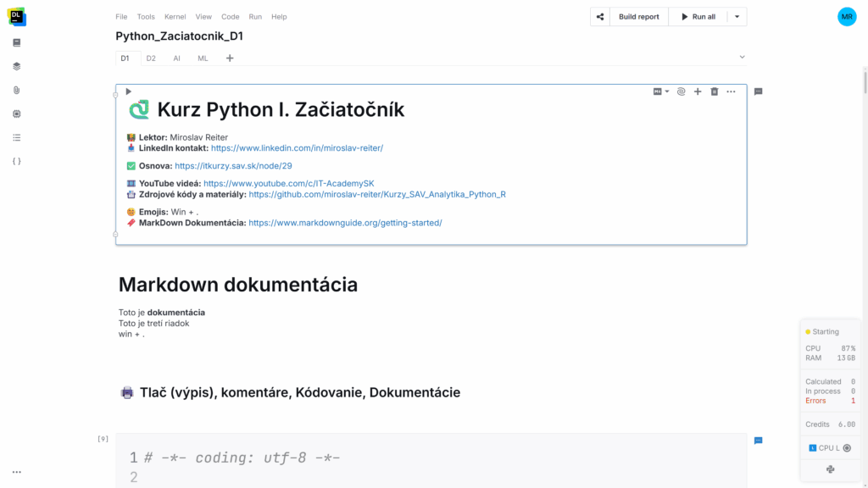Viewport: 868px width, 488px height.
Task: Open the File menu
Action: point(121,17)
